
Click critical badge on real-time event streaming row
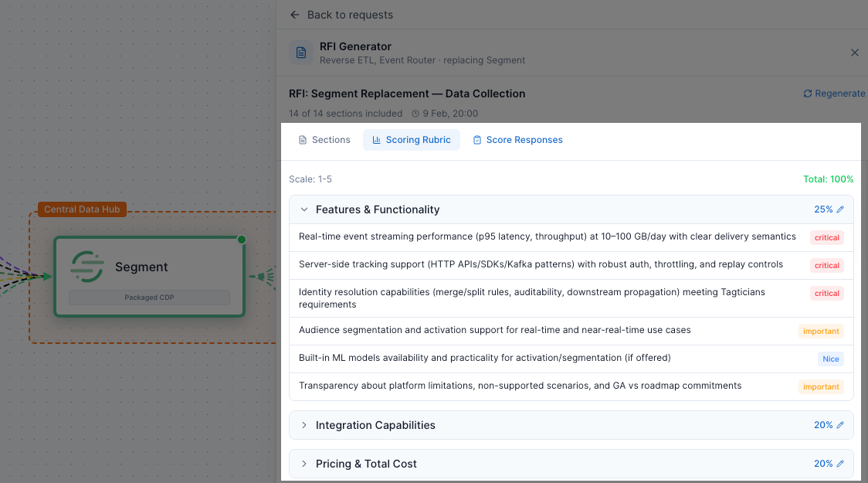(x=826, y=237)
